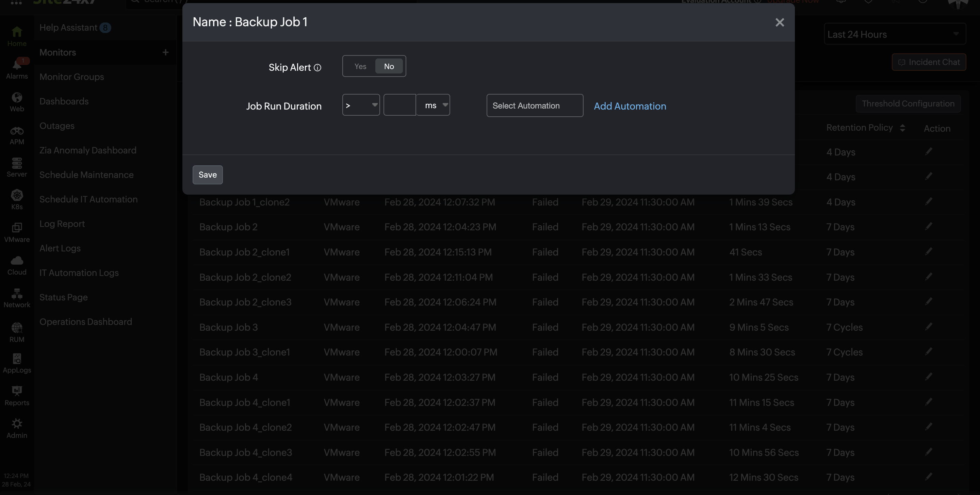Open the Server monitoring section

pos(17,167)
